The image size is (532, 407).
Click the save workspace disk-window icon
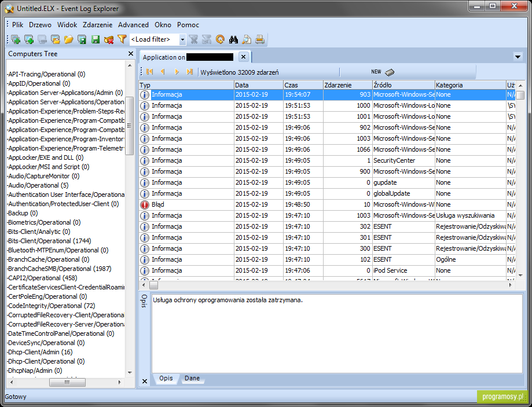[x=82, y=39]
